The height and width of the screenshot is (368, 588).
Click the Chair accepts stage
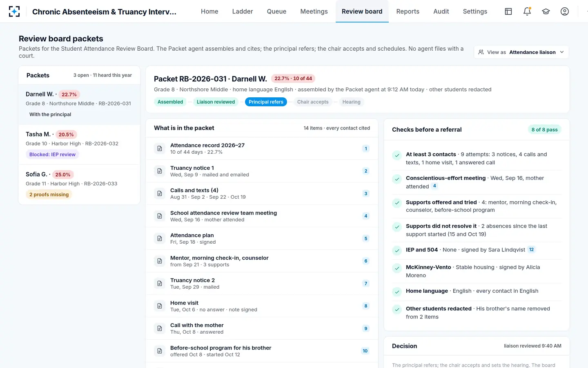point(313,102)
